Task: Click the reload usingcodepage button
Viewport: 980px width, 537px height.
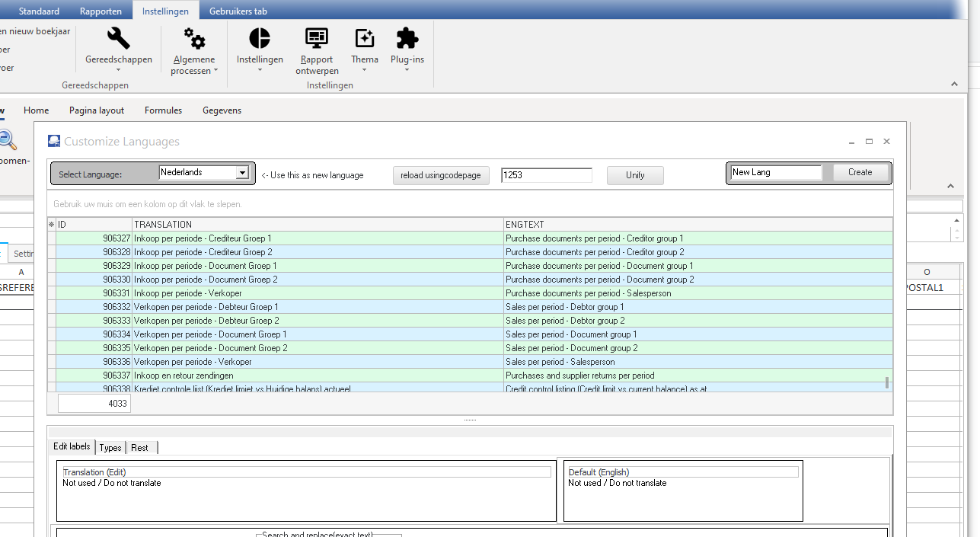Action: tap(441, 175)
